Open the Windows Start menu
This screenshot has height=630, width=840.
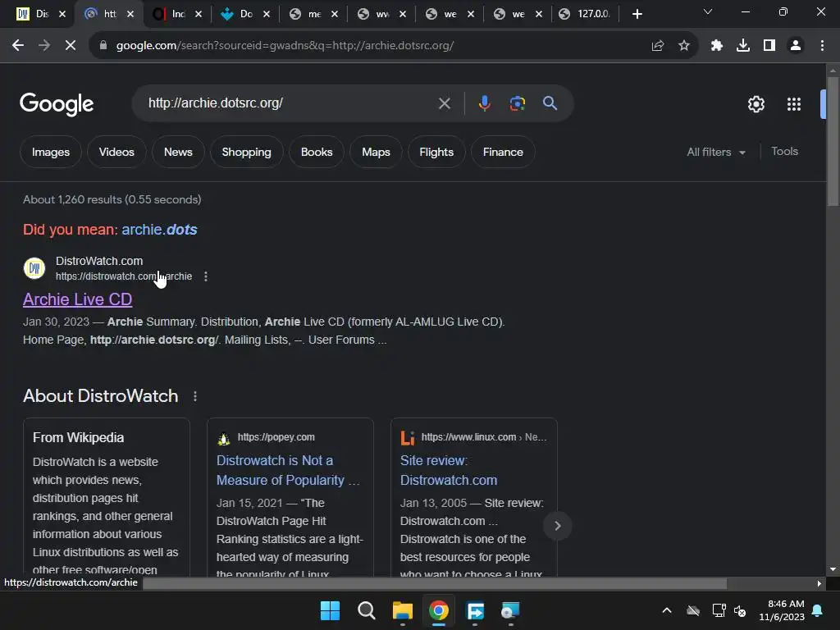pyautogui.click(x=330, y=610)
